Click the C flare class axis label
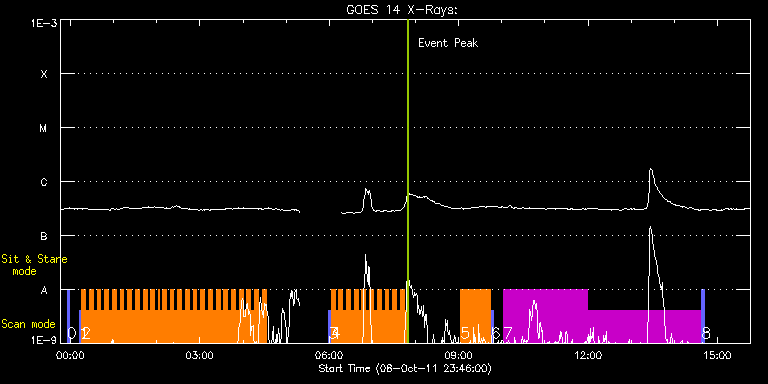 (x=44, y=182)
